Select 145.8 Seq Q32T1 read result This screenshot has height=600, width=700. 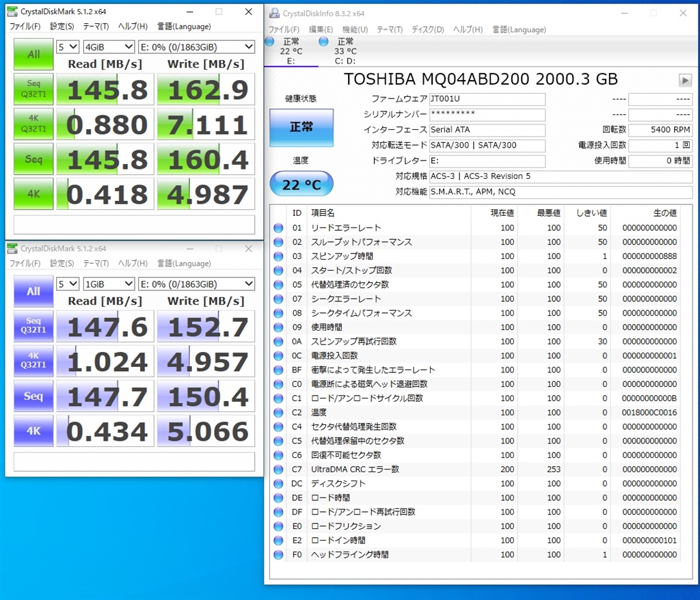[107, 90]
